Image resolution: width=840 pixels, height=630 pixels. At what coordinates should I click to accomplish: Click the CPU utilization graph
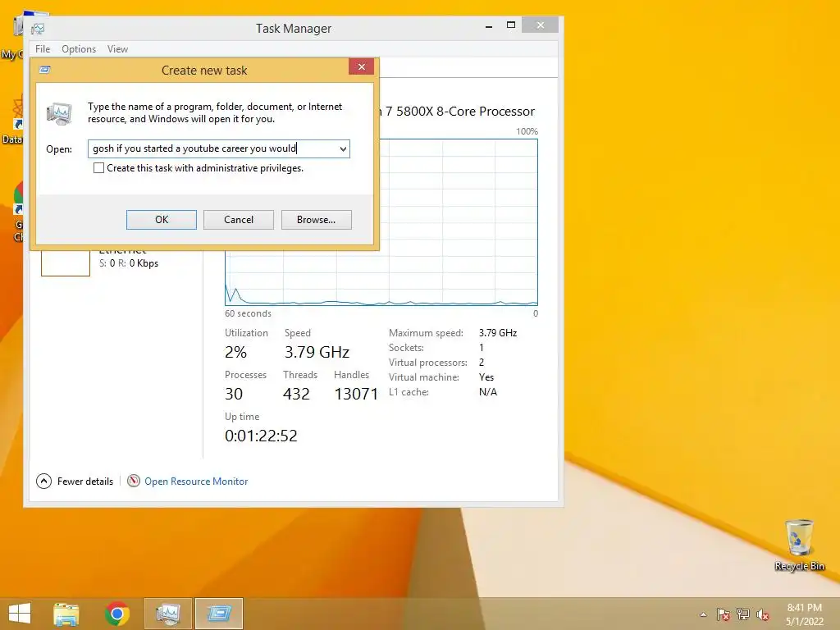[381, 222]
